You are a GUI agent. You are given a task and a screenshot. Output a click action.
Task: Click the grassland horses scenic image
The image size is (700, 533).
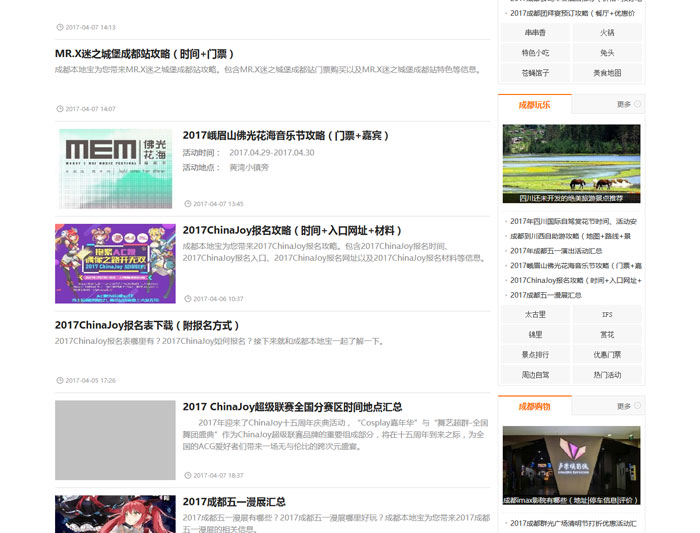(x=571, y=163)
